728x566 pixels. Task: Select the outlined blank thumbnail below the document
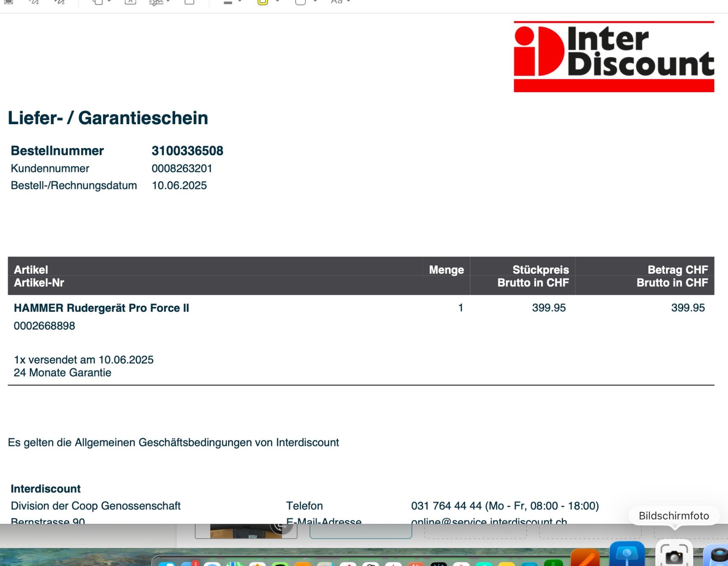click(x=361, y=531)
